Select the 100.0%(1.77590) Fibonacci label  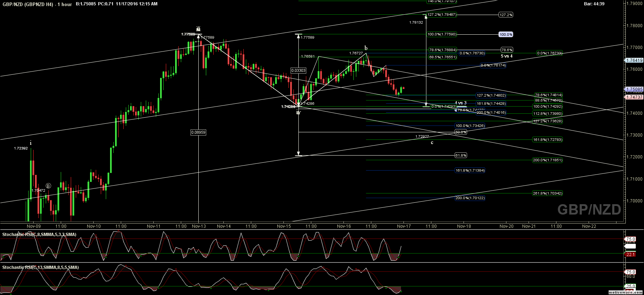coord(442,34)
